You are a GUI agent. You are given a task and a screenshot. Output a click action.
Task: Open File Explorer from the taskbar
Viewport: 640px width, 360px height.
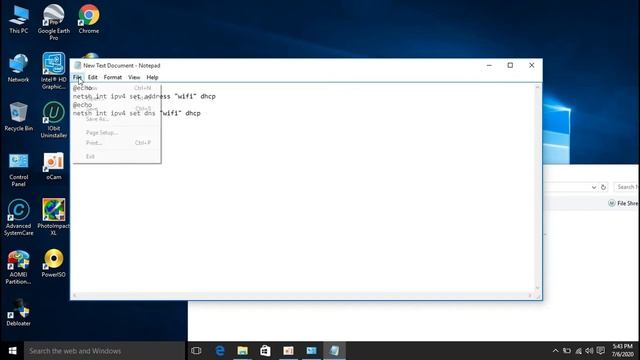click(x=242, y=351)
